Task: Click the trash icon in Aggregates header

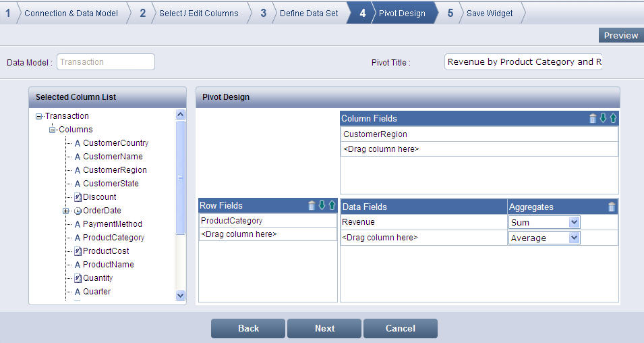Action: point(612,207)
